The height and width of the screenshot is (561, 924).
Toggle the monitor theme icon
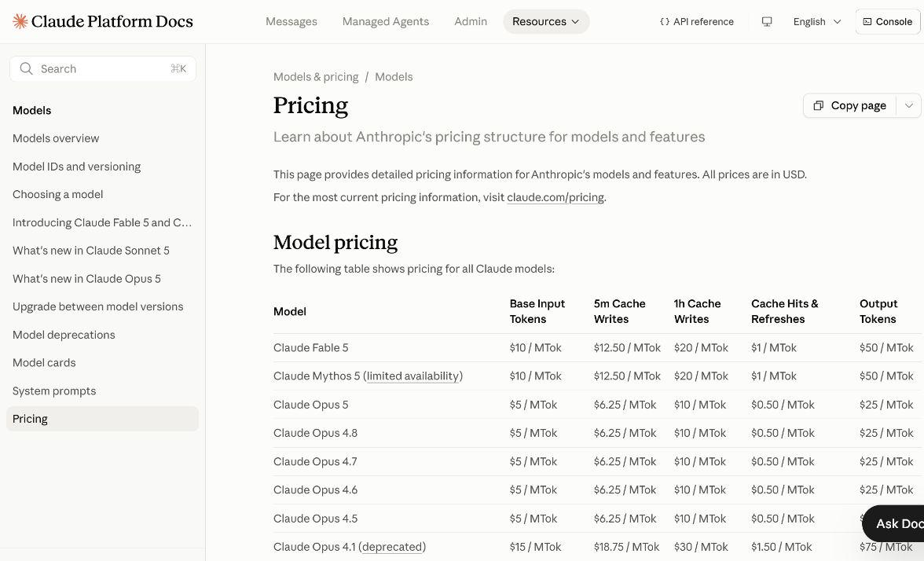pos(767,22)
